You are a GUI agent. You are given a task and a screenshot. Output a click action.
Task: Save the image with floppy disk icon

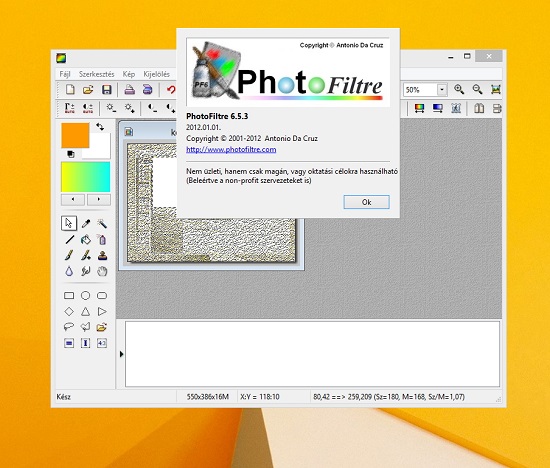click(106, 90)
